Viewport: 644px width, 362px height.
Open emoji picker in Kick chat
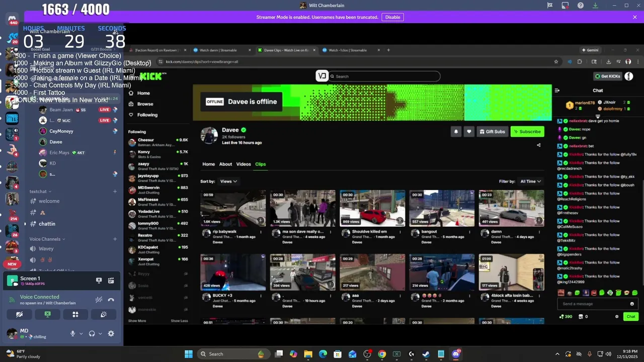coord(632,304)
